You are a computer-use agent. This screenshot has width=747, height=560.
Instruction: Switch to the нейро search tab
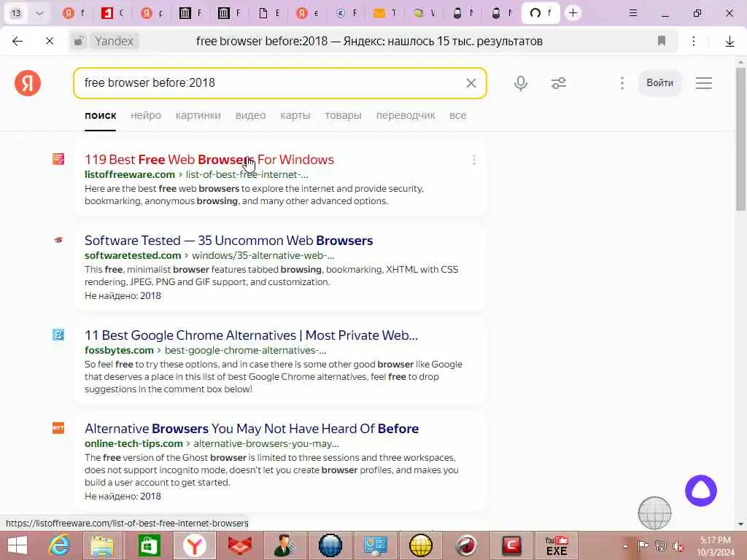pyautogui.click(x=146, y=115)
